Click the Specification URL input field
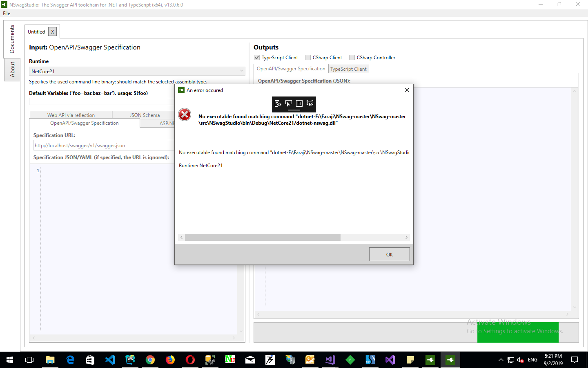This screenshot has width=588, height=368. click(102, 145)
